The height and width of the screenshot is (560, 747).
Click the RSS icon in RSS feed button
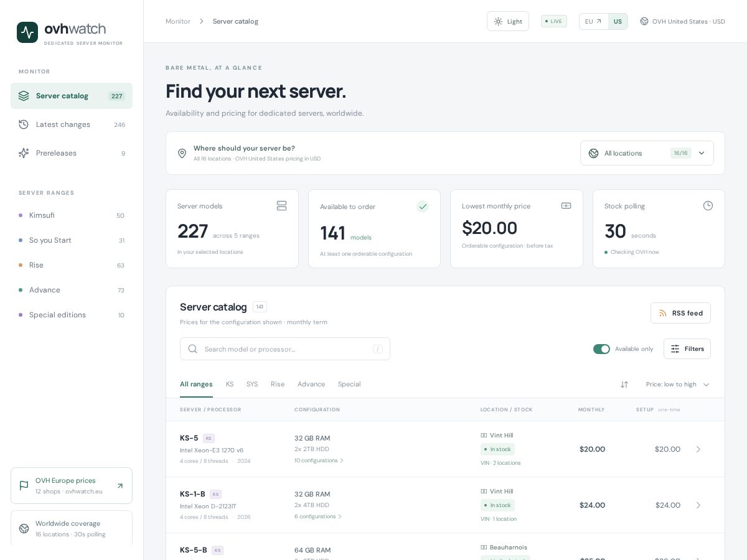[663, 313]
